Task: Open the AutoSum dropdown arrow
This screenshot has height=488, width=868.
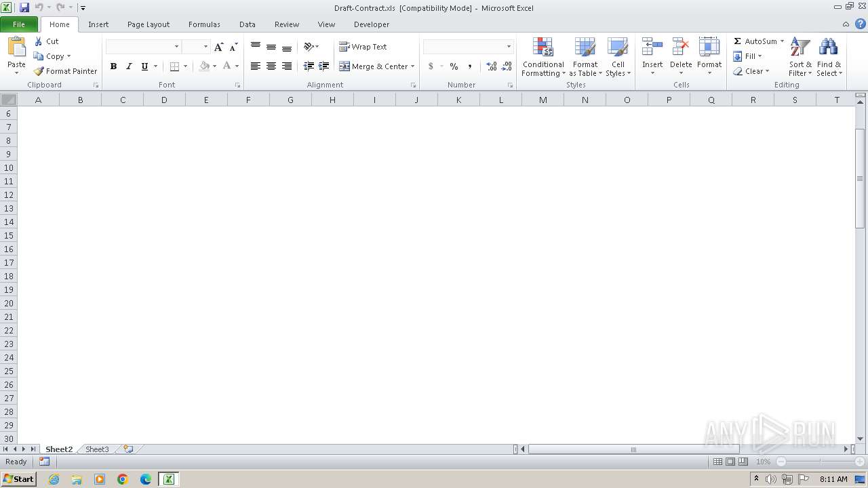Action: [x=782, y=41]
